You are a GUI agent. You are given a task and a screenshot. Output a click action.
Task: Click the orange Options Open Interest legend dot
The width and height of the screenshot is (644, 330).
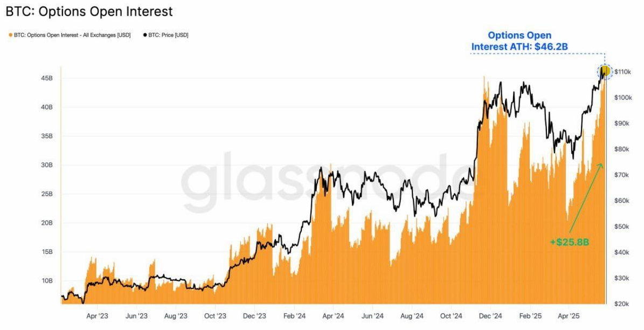click(10, 36)
